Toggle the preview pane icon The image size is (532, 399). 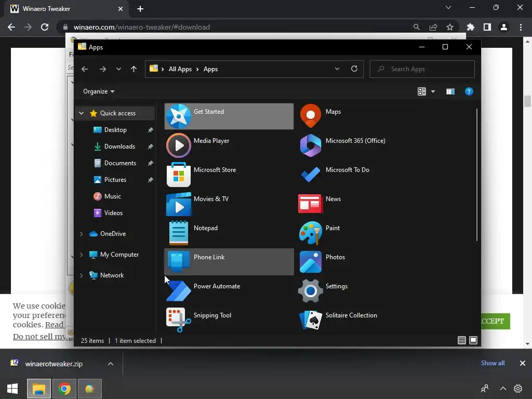[450, 91]
